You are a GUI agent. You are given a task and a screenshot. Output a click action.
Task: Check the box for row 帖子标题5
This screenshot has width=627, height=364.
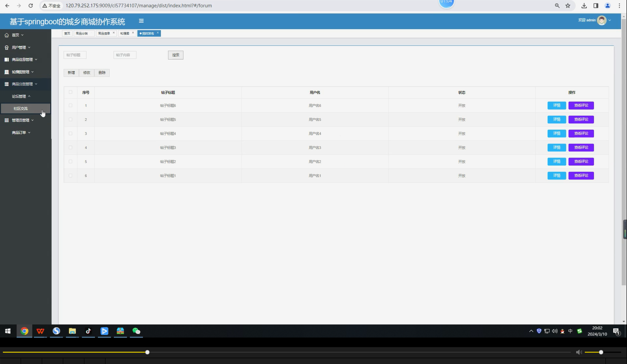pyautogui.click(x=70, y=120)
